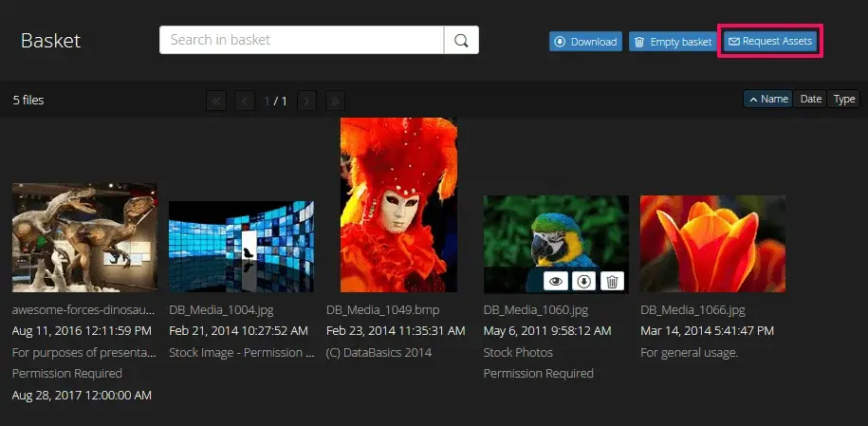The image size is (868, 426).
Task: Go to previous page arrow
Action: (245, 100)
